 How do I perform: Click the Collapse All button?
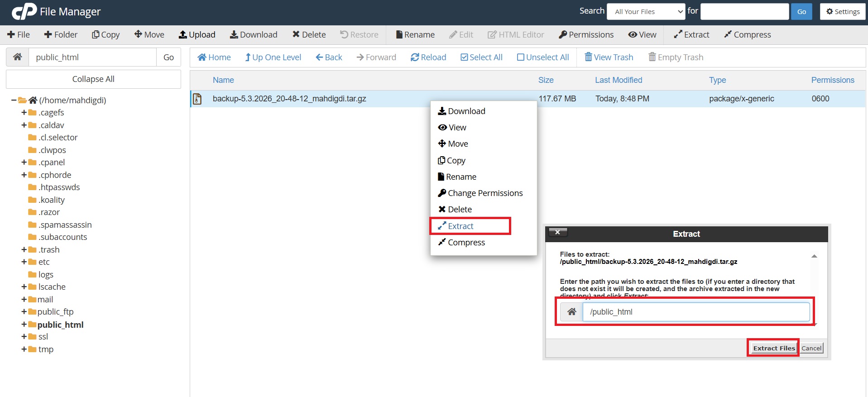click(93, 79)
